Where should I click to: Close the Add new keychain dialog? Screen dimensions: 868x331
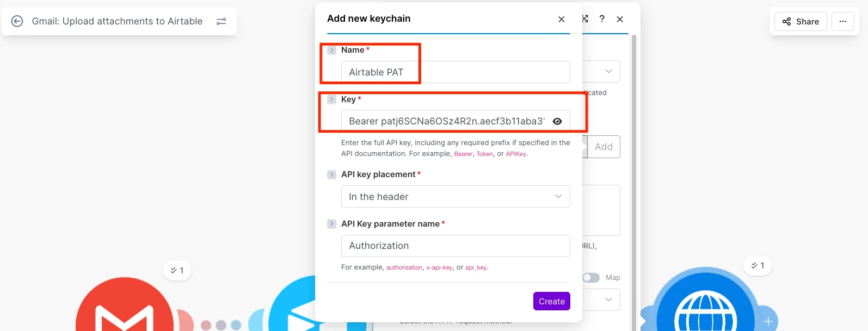pyautogui.click(x=561, y=19)
